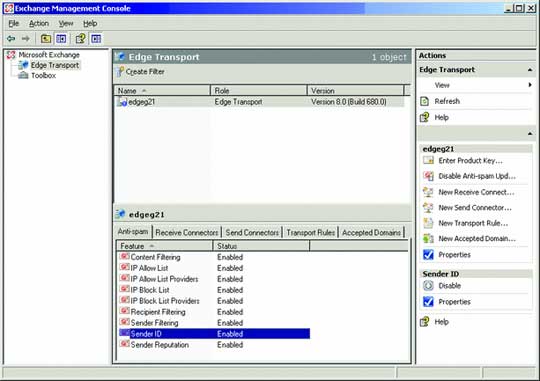Screen dimensions: 540x381
Task: Click the Content Filtering row icon
Action: click(124, 257)
